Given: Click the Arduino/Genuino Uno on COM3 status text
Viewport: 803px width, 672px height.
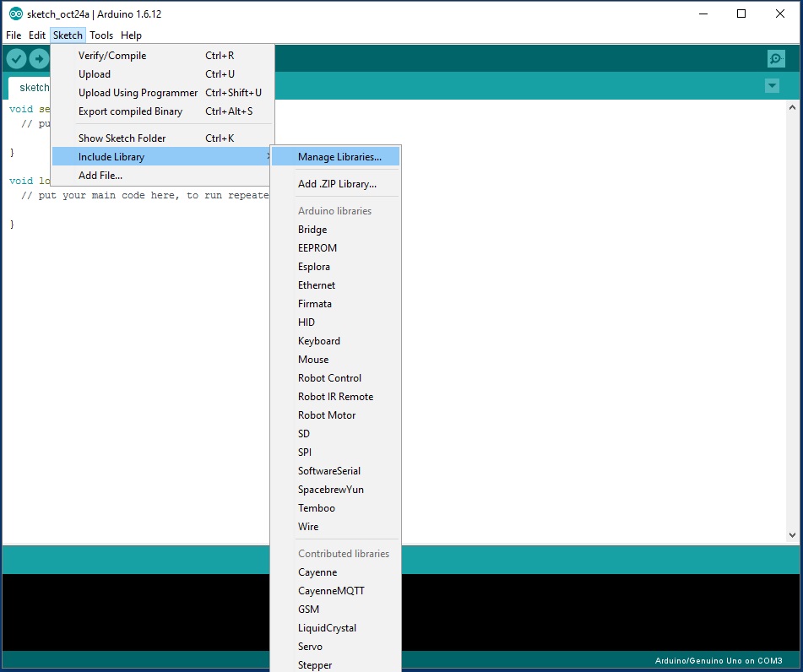Looking at the screenshot, I should [x=718, y=661].
